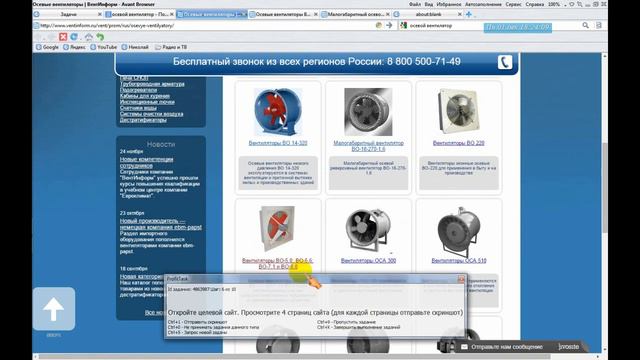Open the 'Дестратификаторы' sidebar link
640x360 pixels.
[x=143, y=120]
